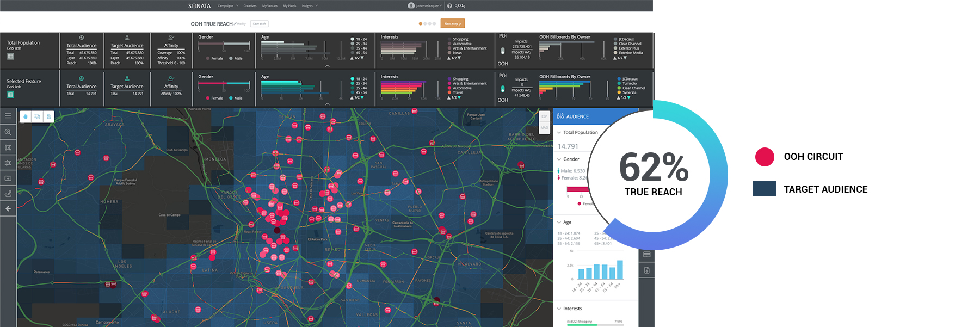980x327 pixels.
Task: Click the Audience panel header icon
Action: (560, 116)
